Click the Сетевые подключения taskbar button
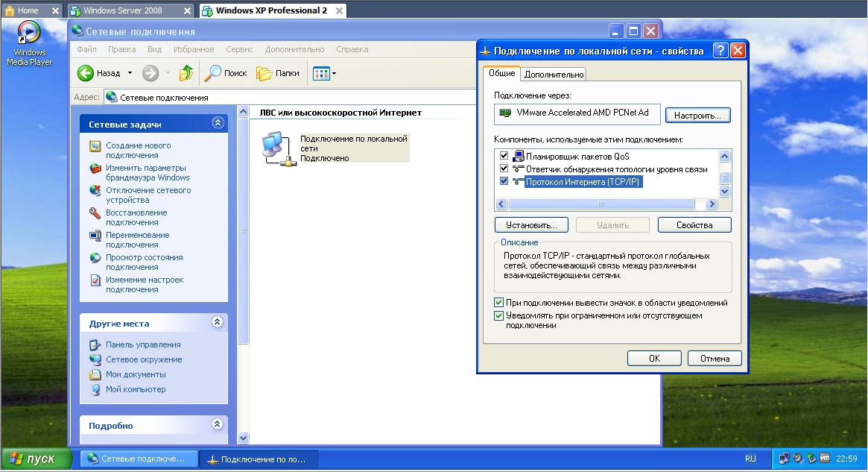This screenshot has height=472, width=868. 139,459
